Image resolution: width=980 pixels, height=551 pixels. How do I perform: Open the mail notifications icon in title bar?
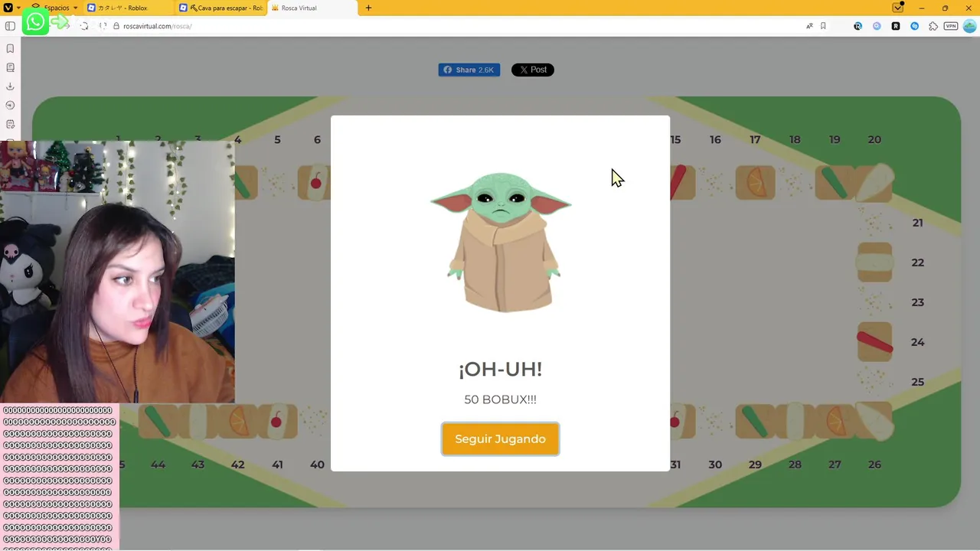[898, 8]
